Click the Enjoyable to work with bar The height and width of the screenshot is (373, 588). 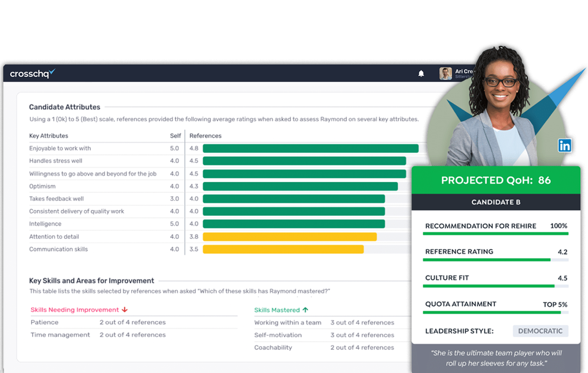(x=310, y=148)
